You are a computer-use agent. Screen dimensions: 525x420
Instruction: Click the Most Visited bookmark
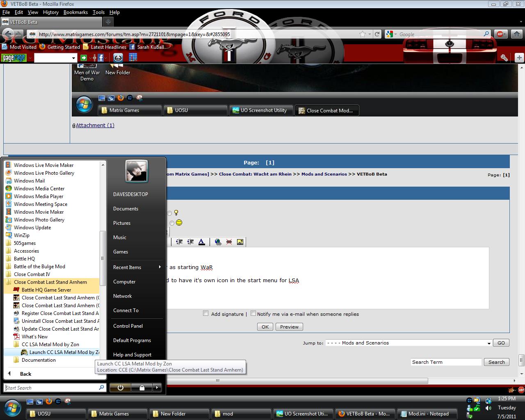(19, 47)
